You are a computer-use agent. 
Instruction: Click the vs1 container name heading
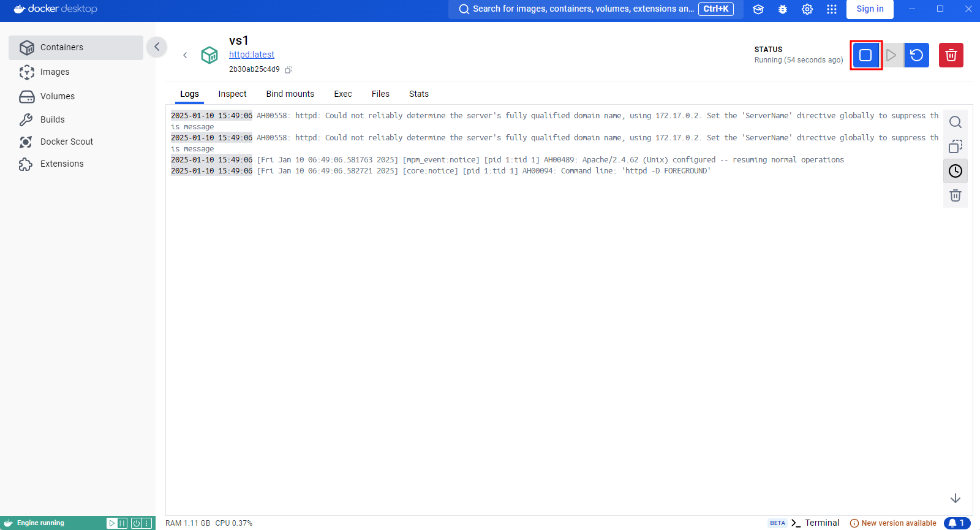click(x=239, y=40)
